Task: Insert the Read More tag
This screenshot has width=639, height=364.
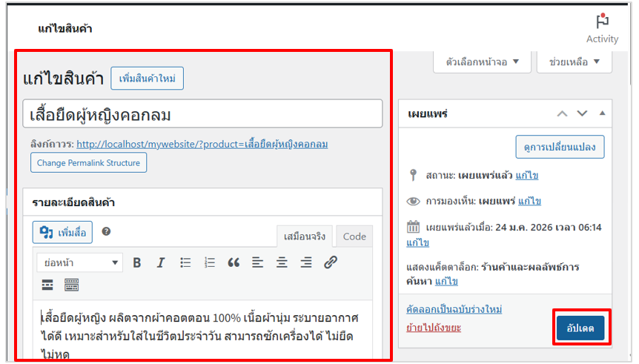Action: [47, 285]
